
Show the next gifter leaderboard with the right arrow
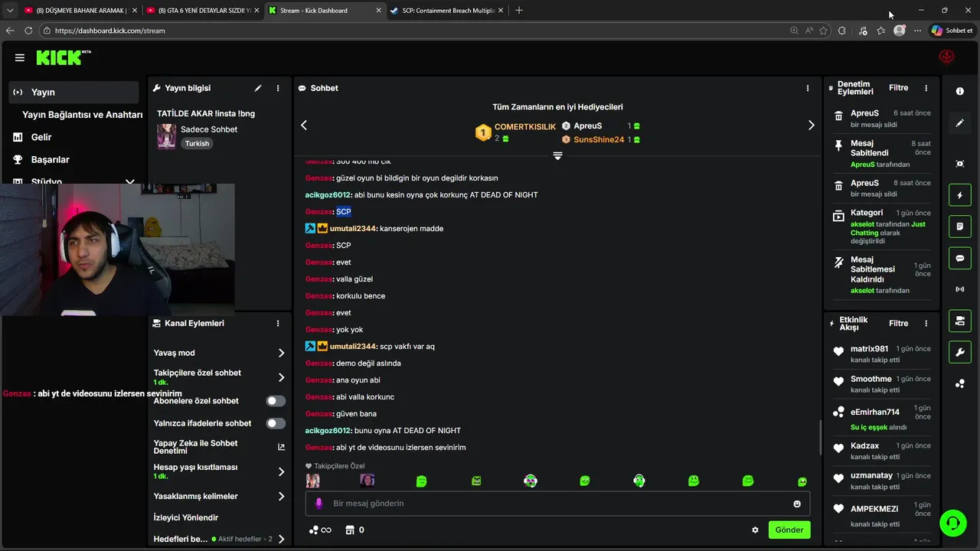click(x=812, y=125)
